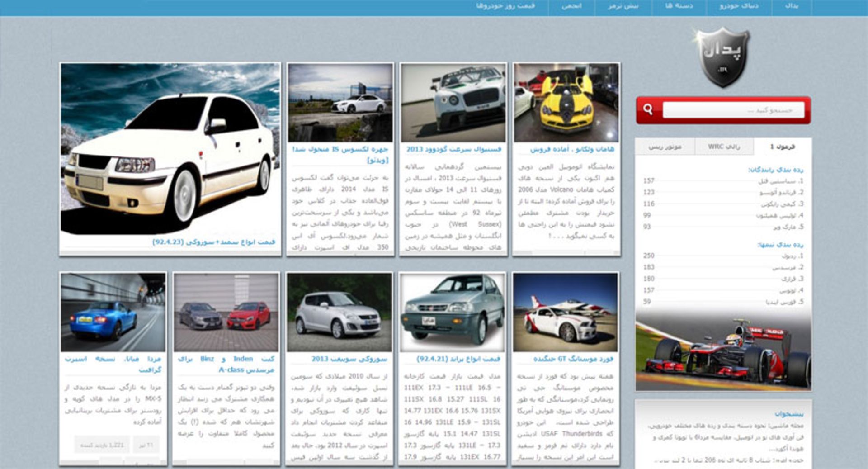Switch to the 'رالی WRC' rally tab
Viewport: 868px width, 469px height.
pos(724,147)
